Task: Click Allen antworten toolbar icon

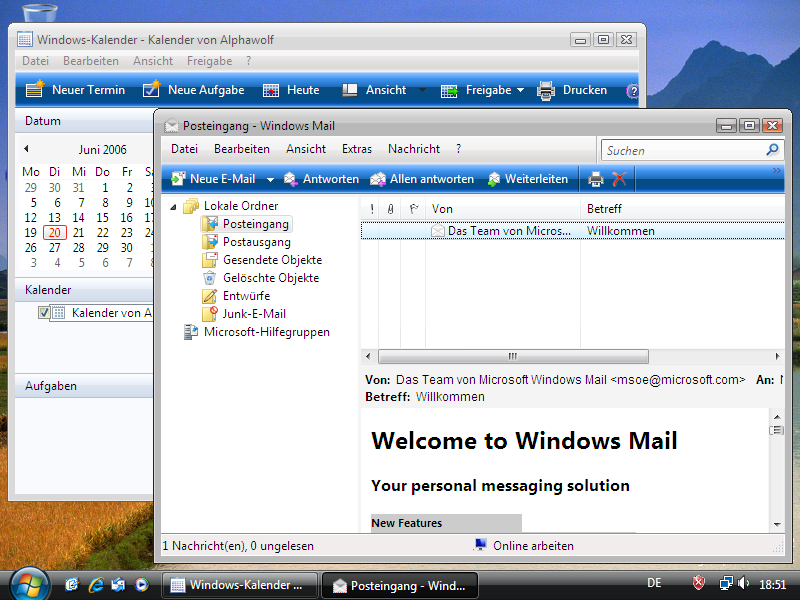Action: tap(378, 179)
